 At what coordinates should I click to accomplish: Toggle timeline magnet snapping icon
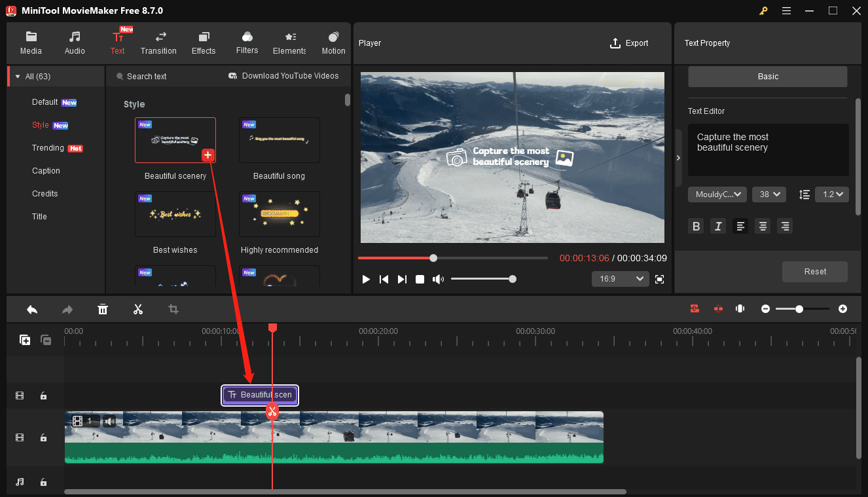(x=695, y=308)
